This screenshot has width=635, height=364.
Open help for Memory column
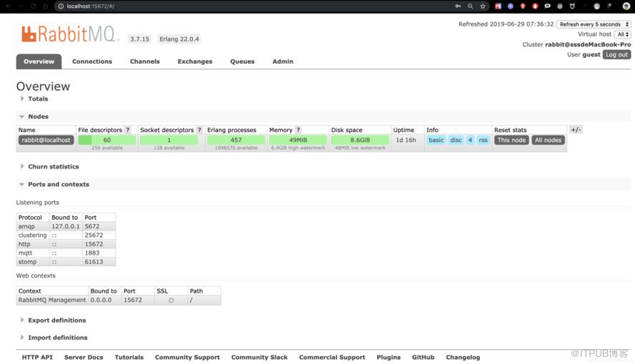pyautogui.click(x=298, y=130)
